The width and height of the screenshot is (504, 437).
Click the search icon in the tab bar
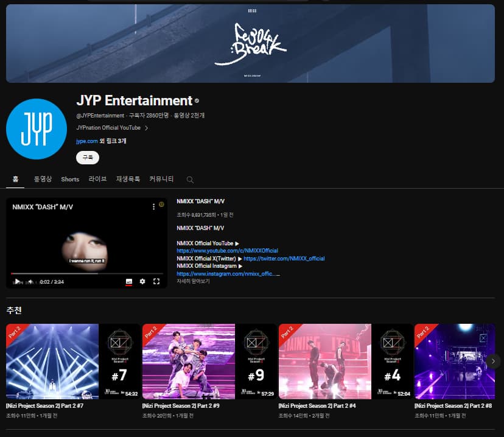189,179
